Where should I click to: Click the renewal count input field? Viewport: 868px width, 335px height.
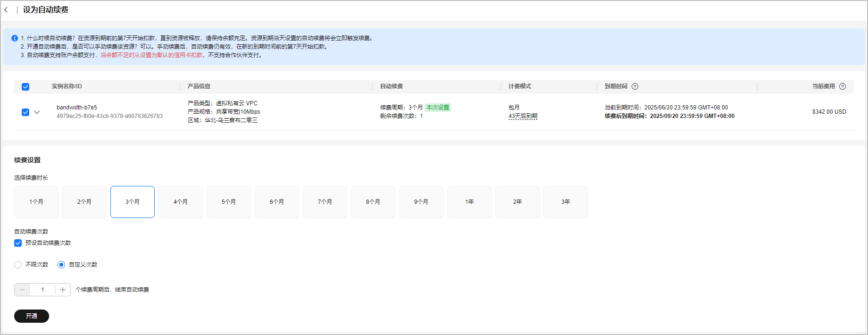[x=42, y=290]
